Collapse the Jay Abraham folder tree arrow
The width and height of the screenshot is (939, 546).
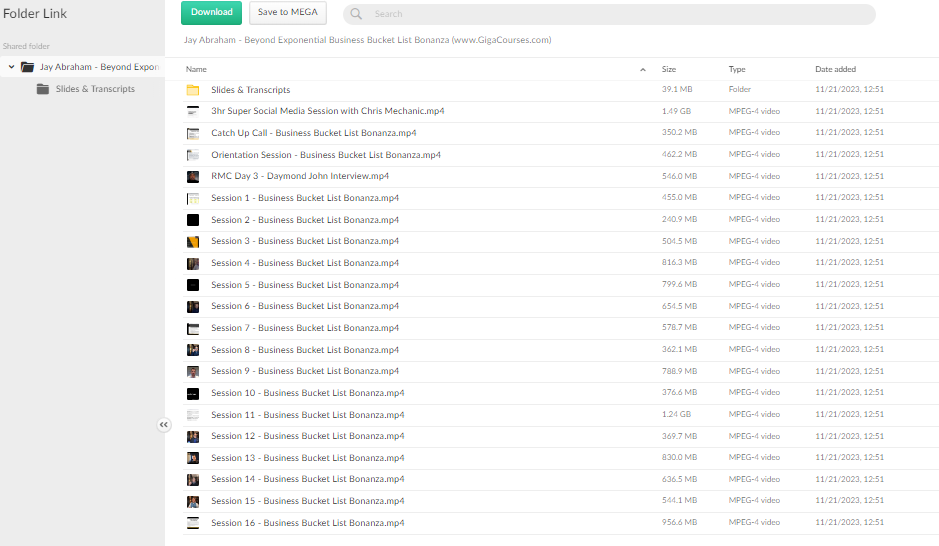tap(11, 67)
